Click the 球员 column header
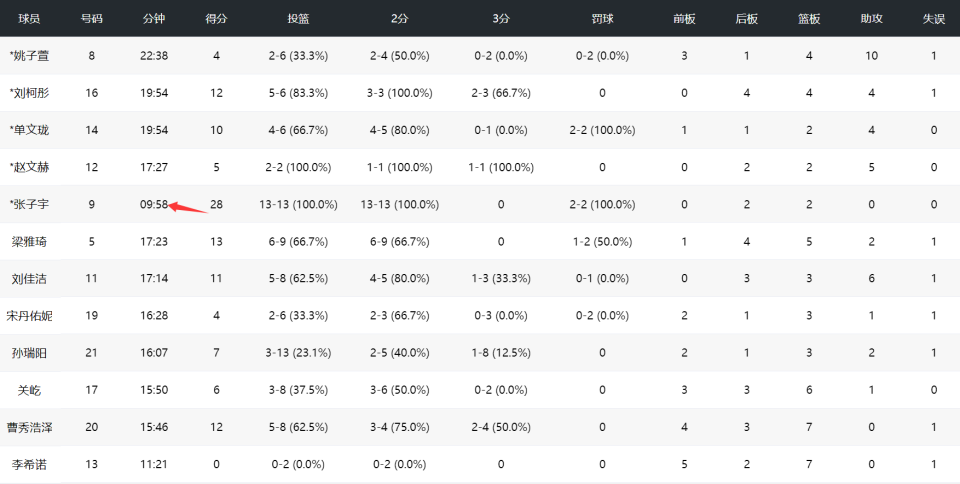 pos(29,19)
